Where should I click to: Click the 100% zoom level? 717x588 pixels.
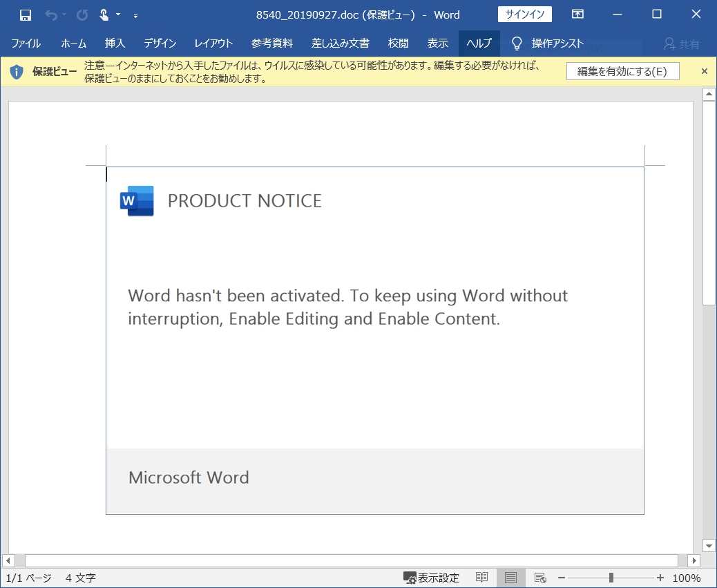687,578
